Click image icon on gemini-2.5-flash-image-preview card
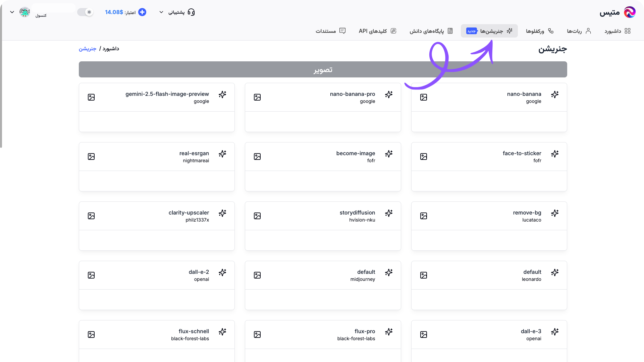 click(91, 97)
